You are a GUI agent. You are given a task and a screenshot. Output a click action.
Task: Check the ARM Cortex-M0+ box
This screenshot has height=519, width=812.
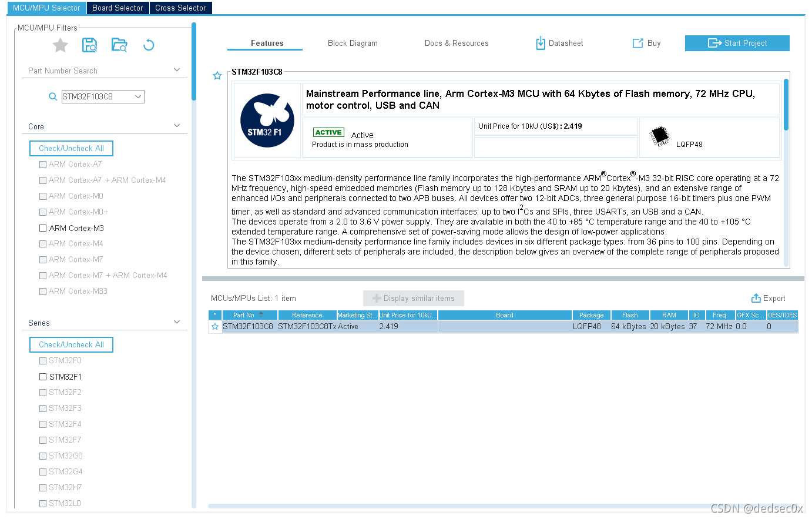(x=43, y=212)
